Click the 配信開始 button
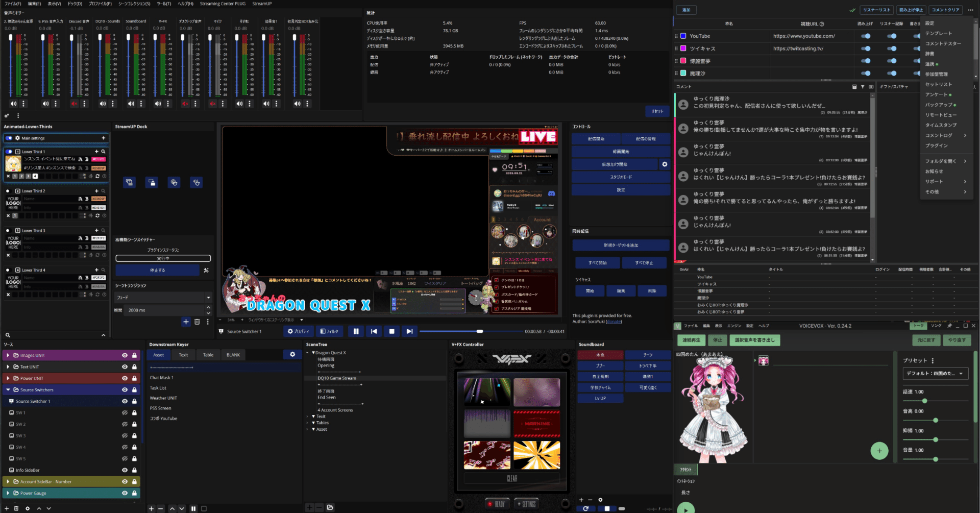Viewport: 980px width, 513px height. 596,139
